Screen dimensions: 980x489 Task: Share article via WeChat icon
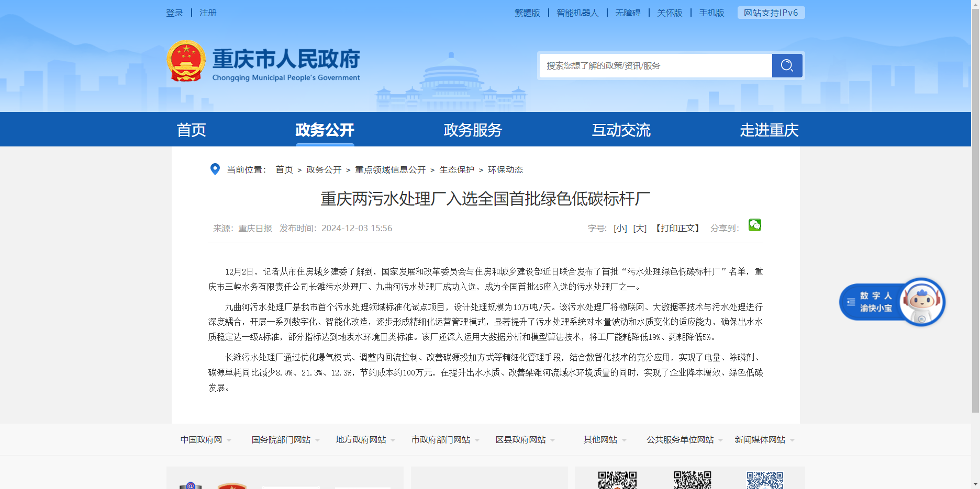[754, 225]
